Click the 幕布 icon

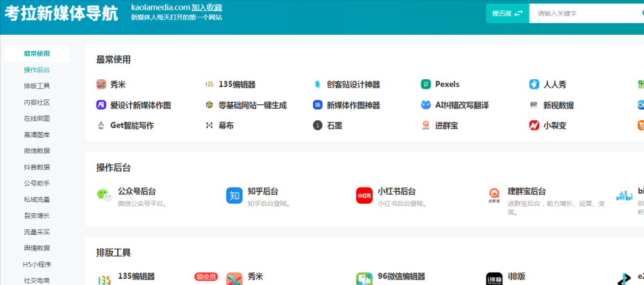pos(210,125)
